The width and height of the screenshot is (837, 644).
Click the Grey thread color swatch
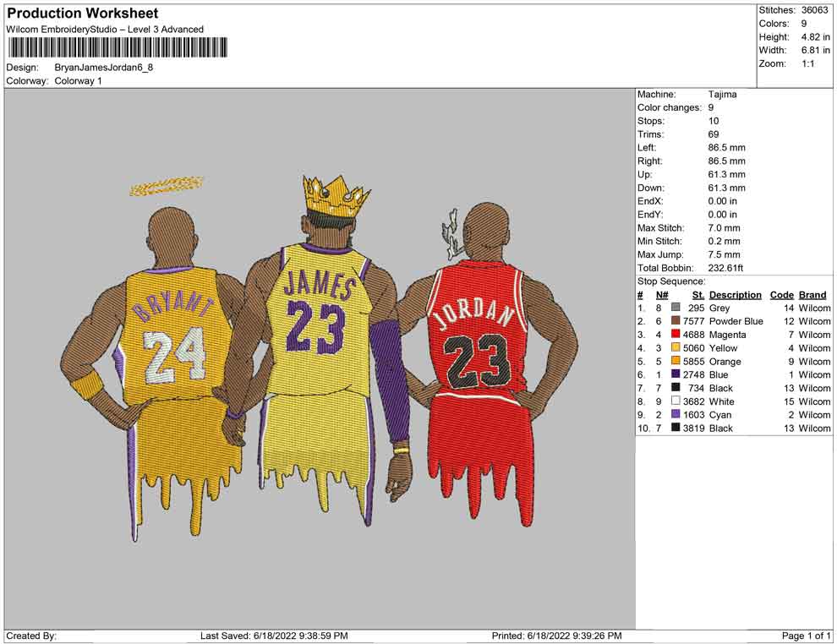676,308
